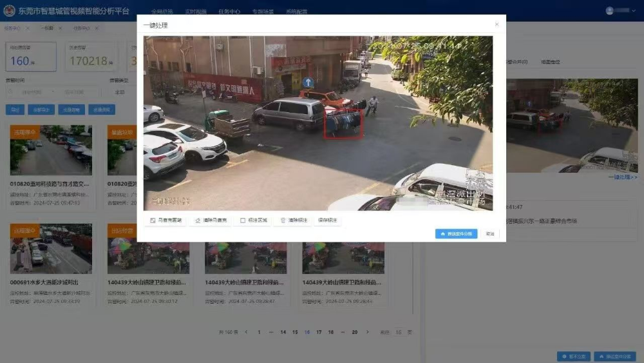Viewport: 644px width, 363px height.
Task: Click the blue push case button in dialog
Action: click(456, 233)
